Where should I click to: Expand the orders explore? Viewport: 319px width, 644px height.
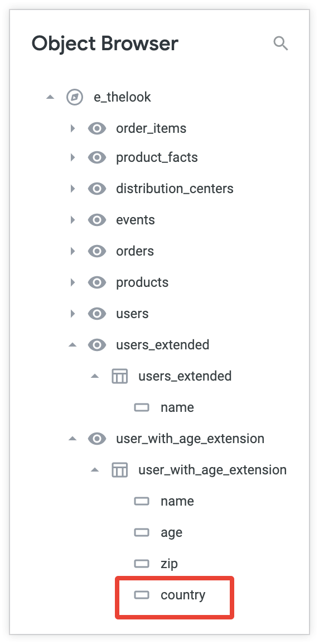72,251
